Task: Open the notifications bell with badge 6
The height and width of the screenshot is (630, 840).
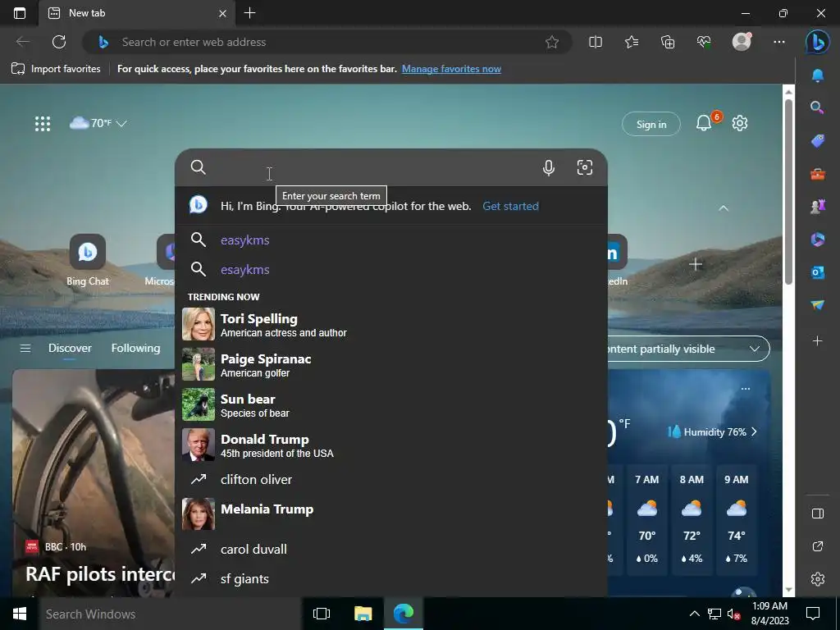Action: click(x=704, y=124)
